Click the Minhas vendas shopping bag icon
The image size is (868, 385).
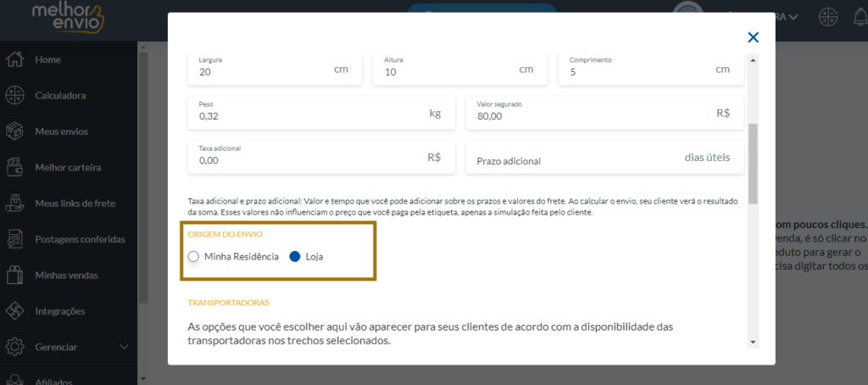tap(14, 276)
